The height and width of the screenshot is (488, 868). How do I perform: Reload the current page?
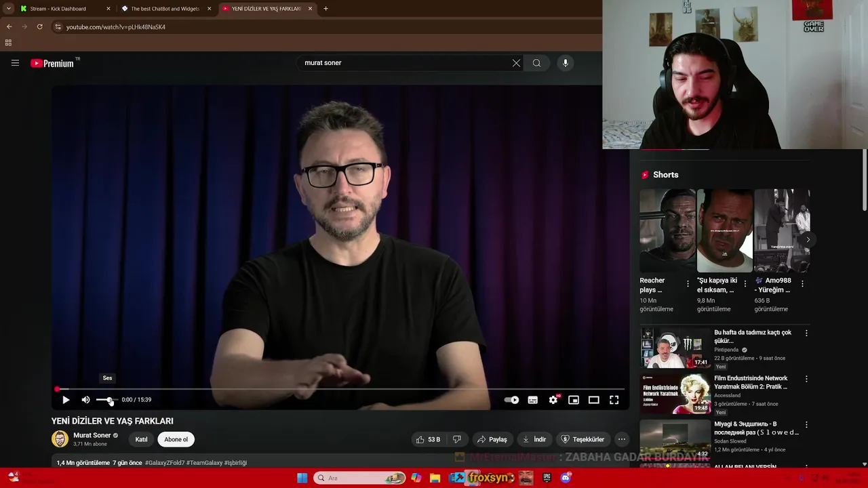click(x=39, y=26)
